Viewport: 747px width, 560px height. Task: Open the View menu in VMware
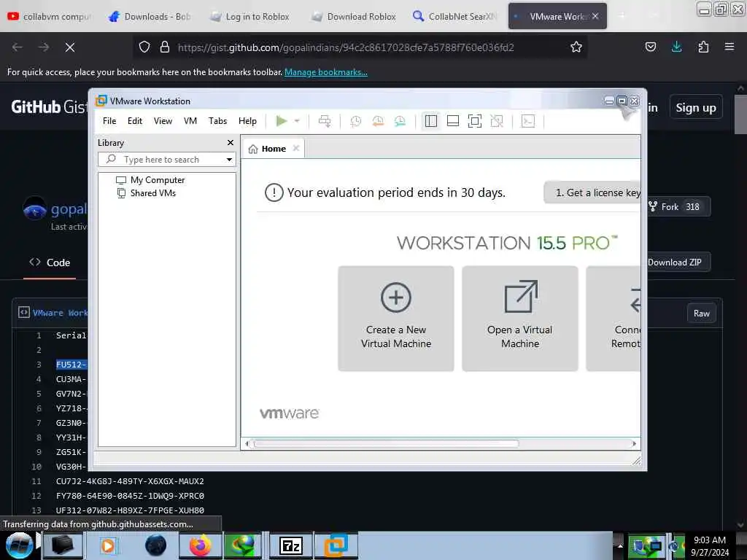pos(163,121)
